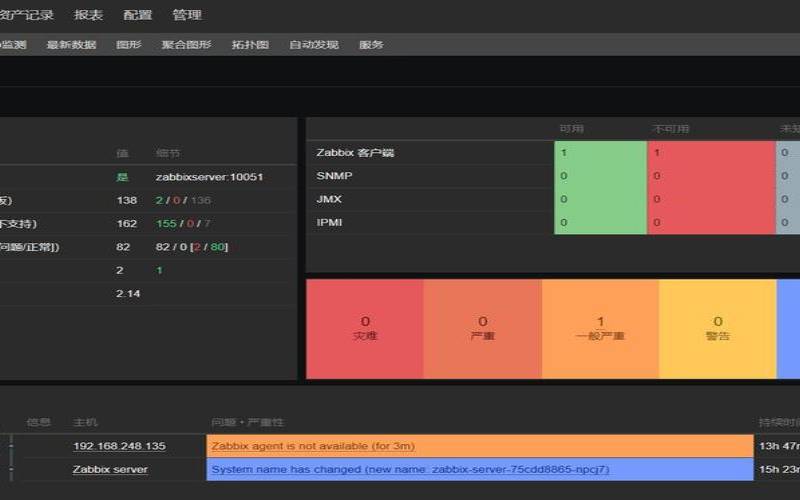
Task: Click the green '是' status value
Action: [122, 177]
